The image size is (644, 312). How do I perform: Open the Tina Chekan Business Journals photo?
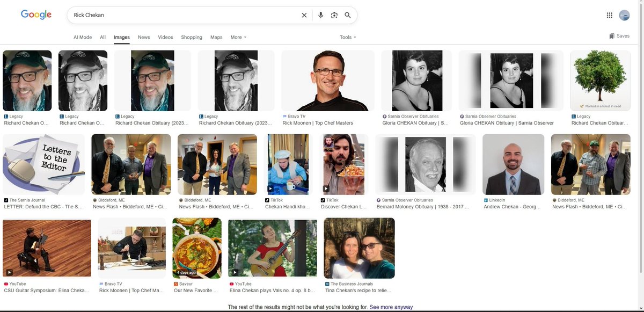click(359, 248)
